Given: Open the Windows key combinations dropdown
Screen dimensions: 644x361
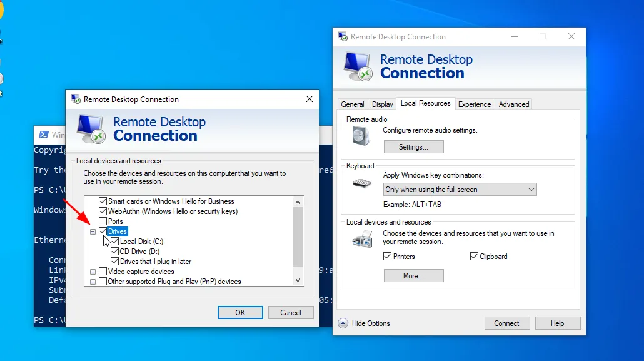Looking at the screenshot, I should point(460,190).
